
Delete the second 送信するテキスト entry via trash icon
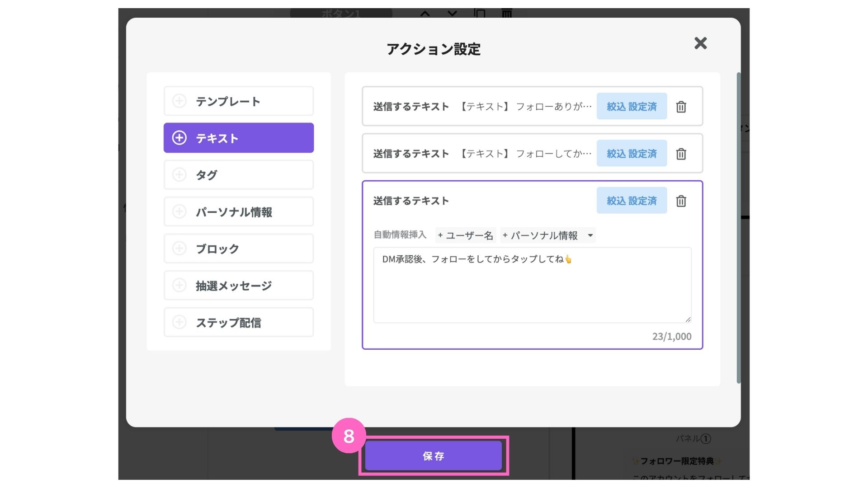681,154
